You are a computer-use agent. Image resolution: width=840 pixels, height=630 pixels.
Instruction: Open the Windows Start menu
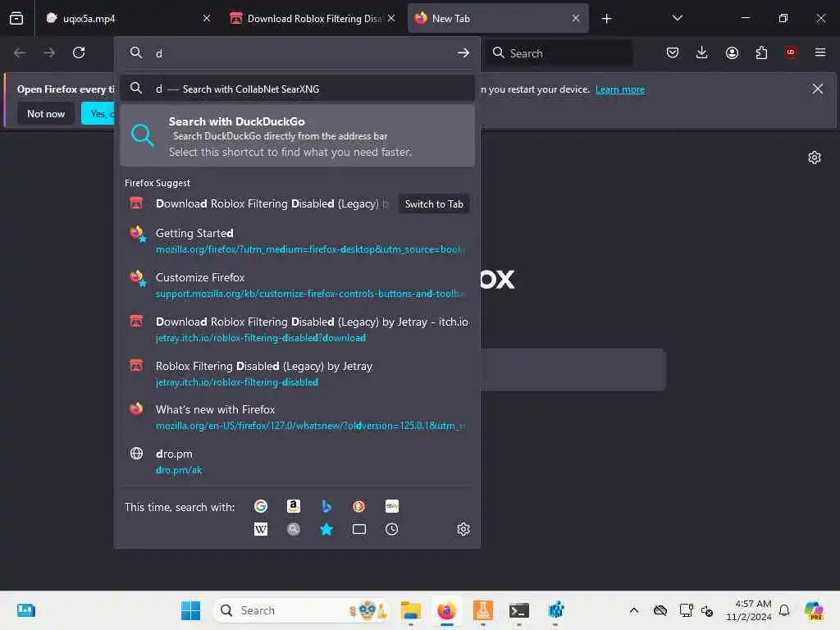(190, 610)
